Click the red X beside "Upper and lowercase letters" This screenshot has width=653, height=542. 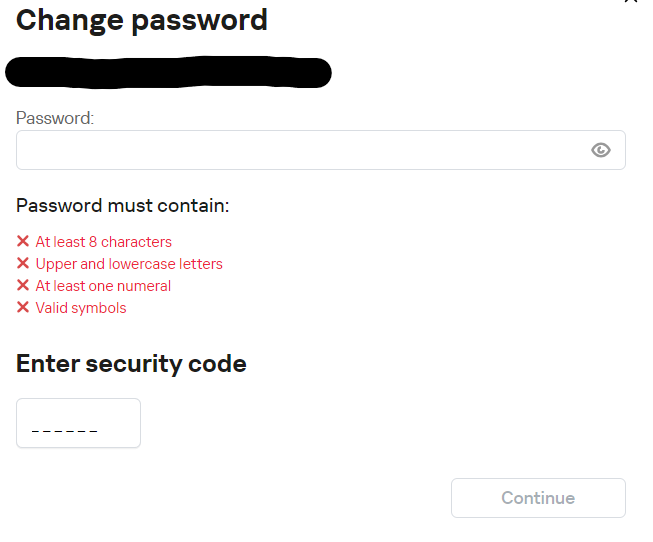(x=23, y=264)
